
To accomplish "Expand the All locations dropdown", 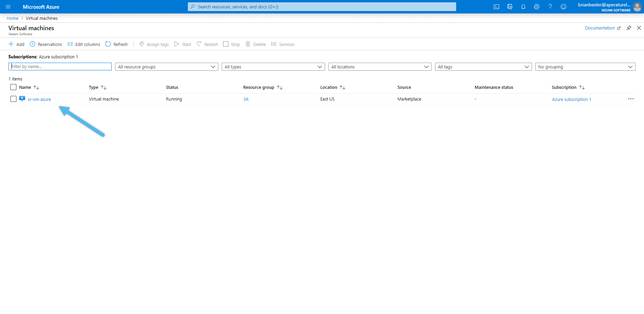I will point(380,67).
